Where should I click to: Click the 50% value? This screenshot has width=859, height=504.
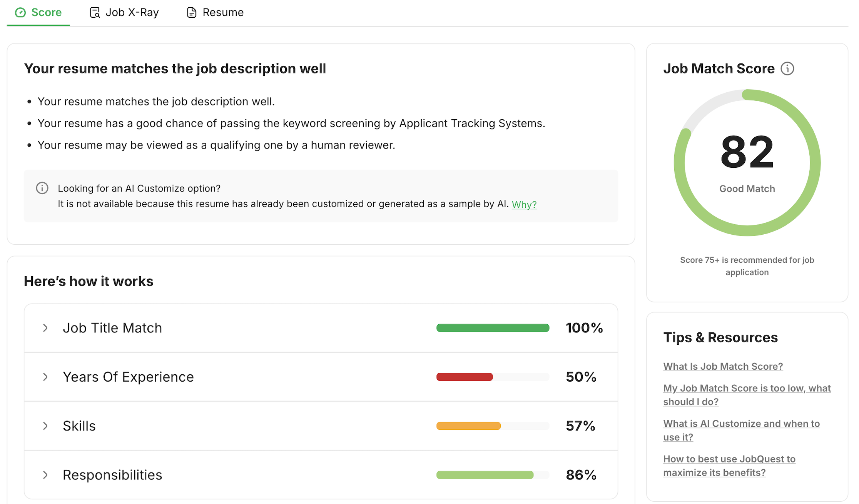(x=581, y=377)
